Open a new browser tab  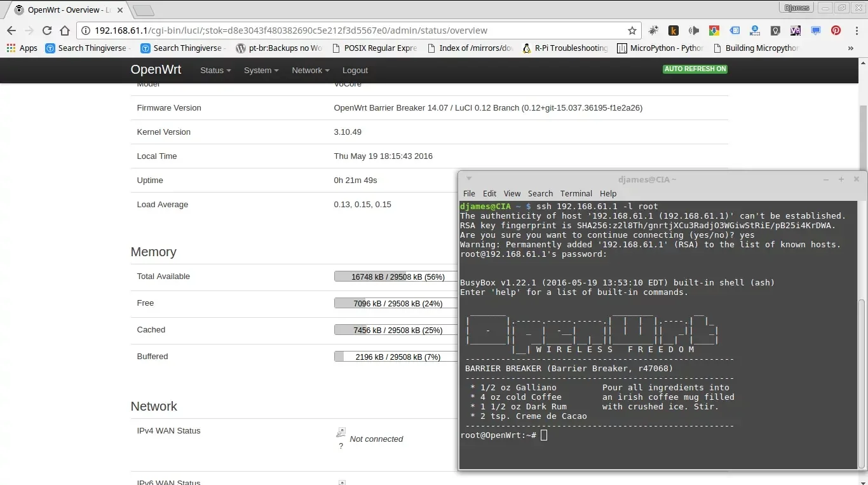(x=144, y=11)
